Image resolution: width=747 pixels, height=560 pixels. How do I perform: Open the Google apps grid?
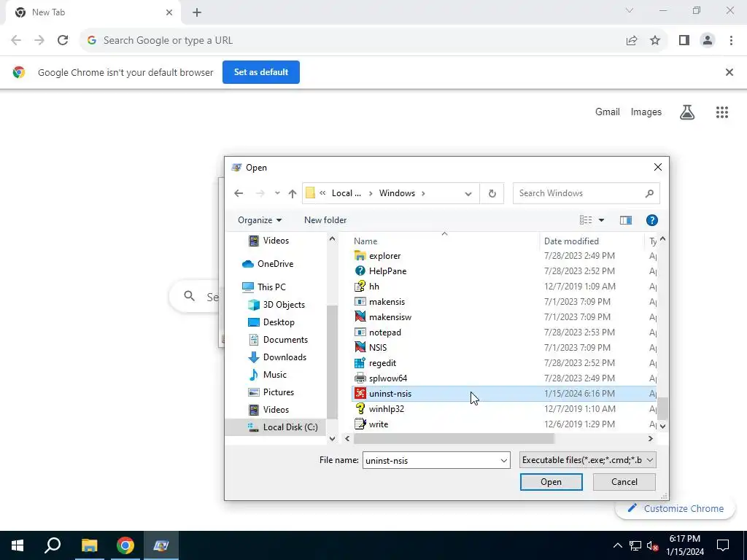tap(721, 112)
